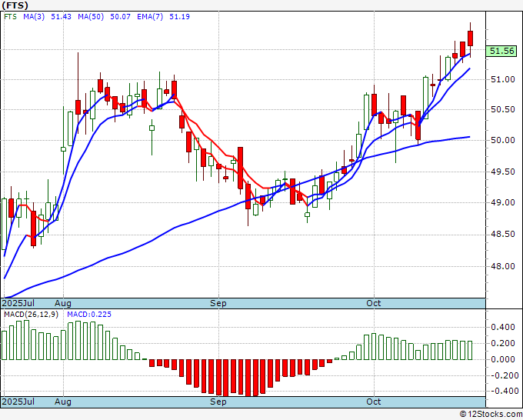Image resolution: width=523 pixels, height=420 pixels.
Task: Open the 12Stocks.com copyright link
Action: tap(491, 415)
